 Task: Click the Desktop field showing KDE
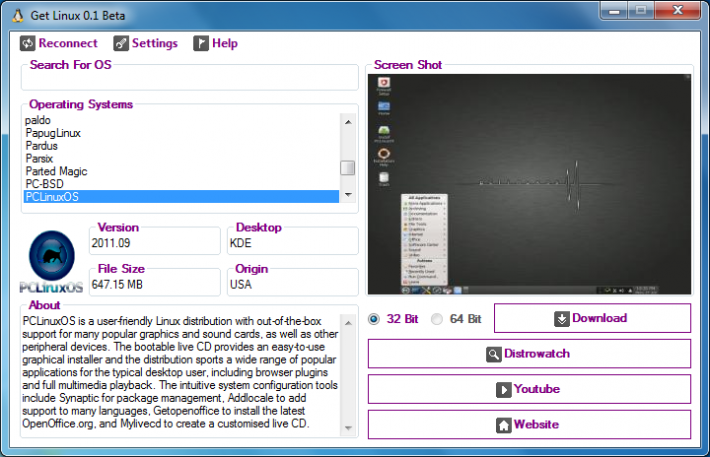[x=293, y=243]
